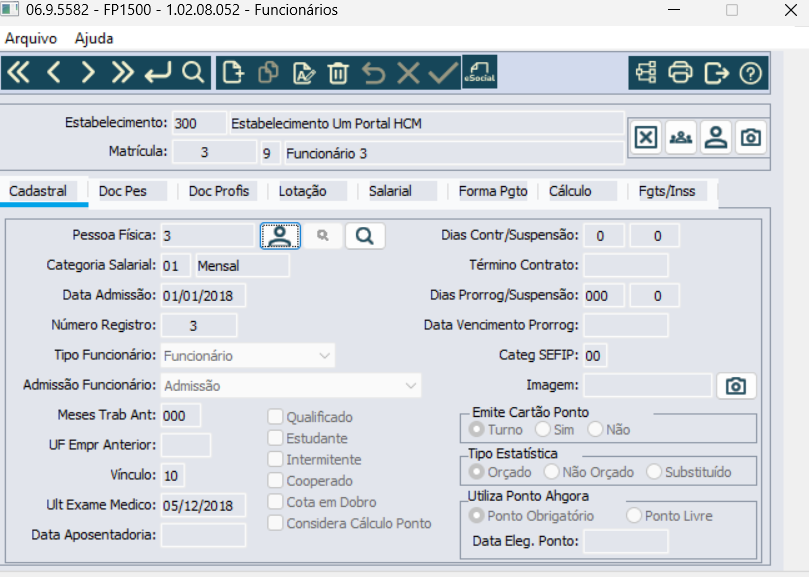This screenshot has height=577, width=809.
Task: Open the Forma Pgto tab
Action: point(493,191)
